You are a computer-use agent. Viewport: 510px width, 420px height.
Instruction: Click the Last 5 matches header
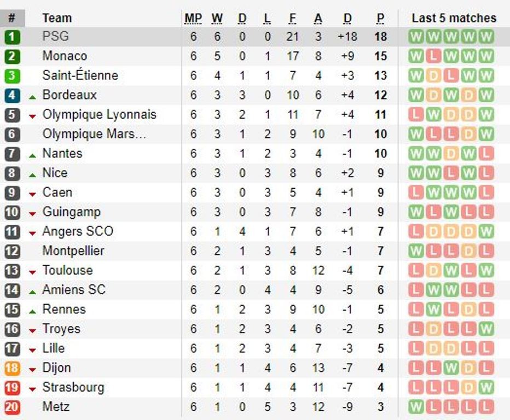[454, 18]
